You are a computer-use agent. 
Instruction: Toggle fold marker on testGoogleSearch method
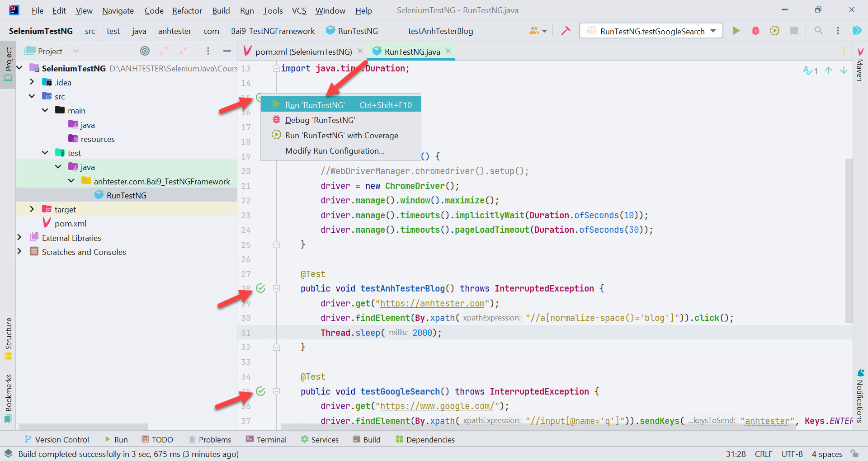276,391
